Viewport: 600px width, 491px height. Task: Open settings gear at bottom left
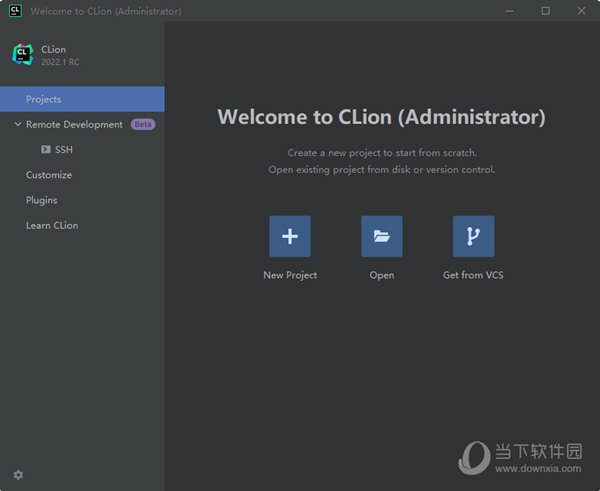(x=18, y=475)
